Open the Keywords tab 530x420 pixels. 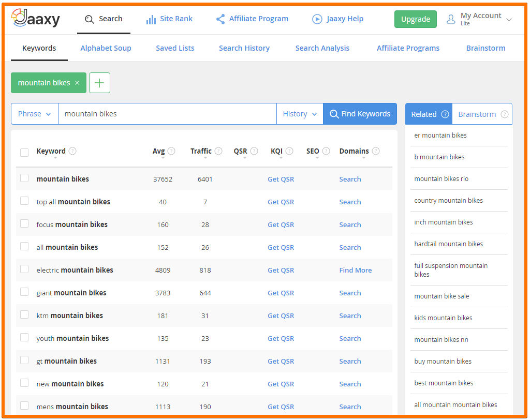tap(39, 48)
